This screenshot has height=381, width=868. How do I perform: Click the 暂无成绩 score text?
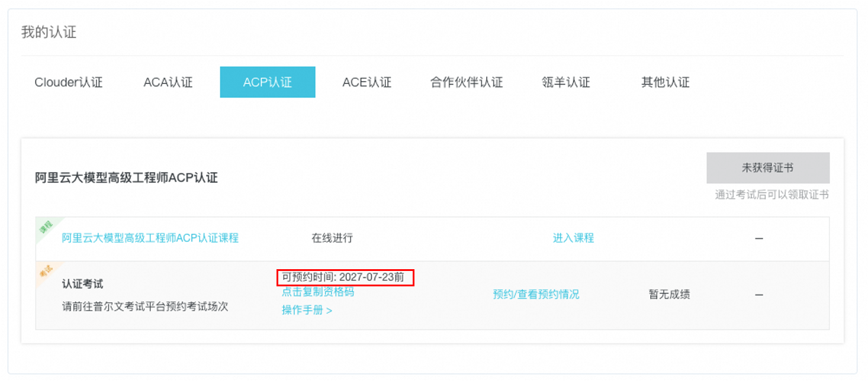[669, 294]
